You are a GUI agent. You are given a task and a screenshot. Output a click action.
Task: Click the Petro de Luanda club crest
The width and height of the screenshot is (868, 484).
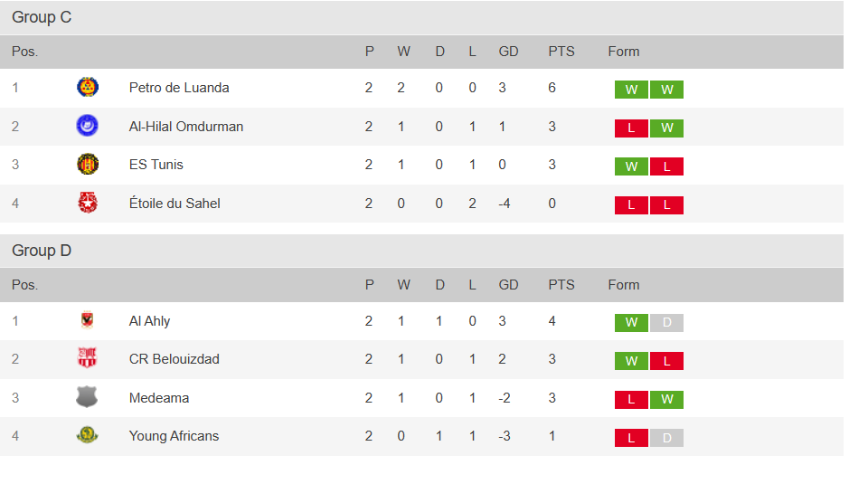88,88
